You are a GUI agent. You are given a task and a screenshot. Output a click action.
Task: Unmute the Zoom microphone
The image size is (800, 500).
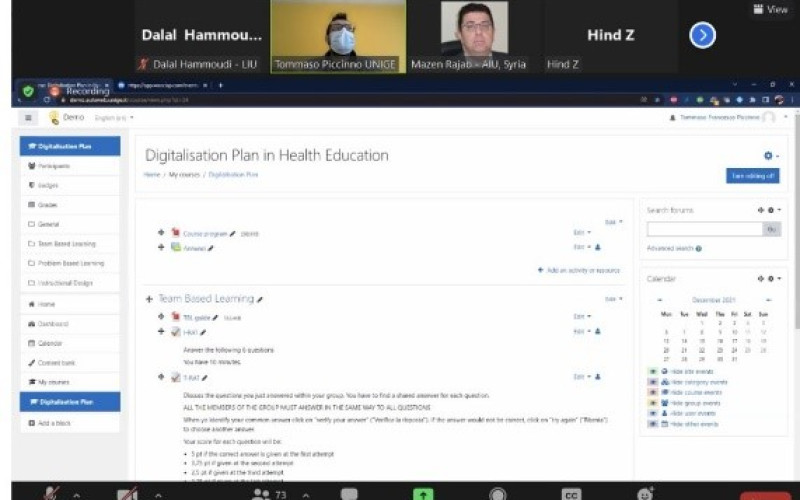click(x=51, y=494)
